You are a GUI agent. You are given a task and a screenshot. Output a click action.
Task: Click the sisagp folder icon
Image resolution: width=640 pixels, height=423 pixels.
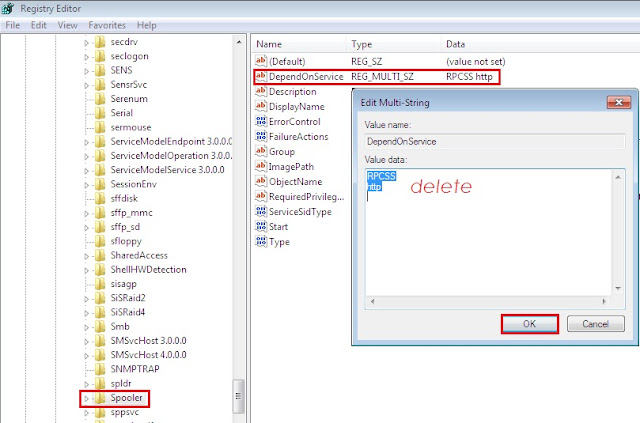[x=100, y=284]
